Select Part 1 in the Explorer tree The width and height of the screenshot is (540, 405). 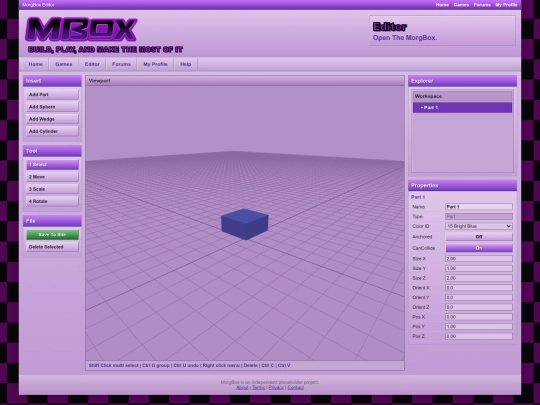coord(463,107)
